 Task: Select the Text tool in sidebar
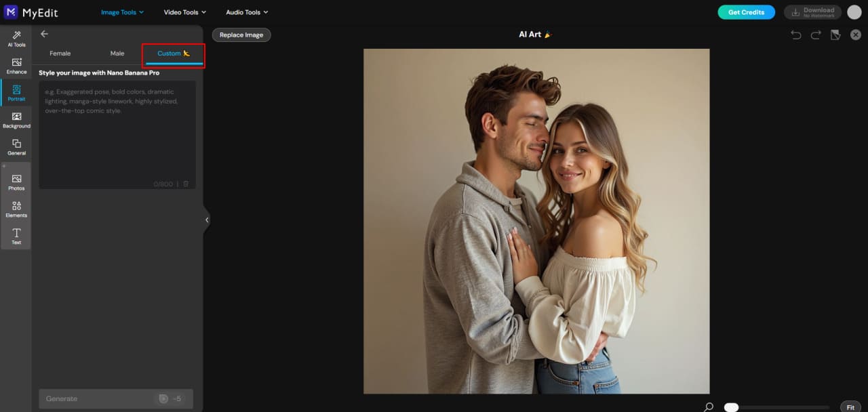pyautogui.click(x=16, y=236)
